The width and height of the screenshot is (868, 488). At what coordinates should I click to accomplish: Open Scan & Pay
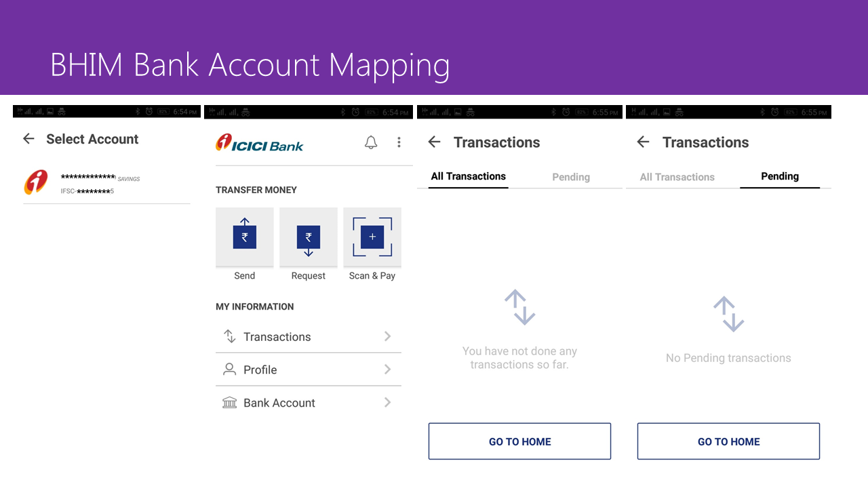372,237
